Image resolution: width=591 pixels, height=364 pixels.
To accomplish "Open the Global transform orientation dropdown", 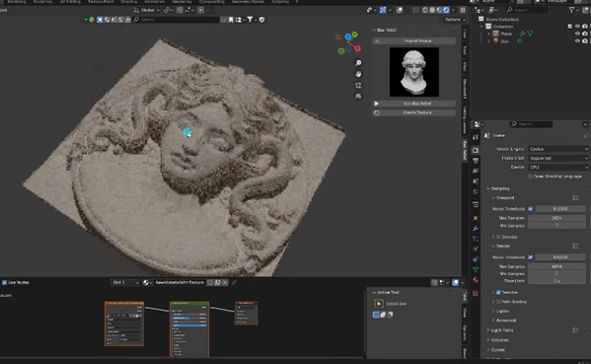I will tap(147, 10).
